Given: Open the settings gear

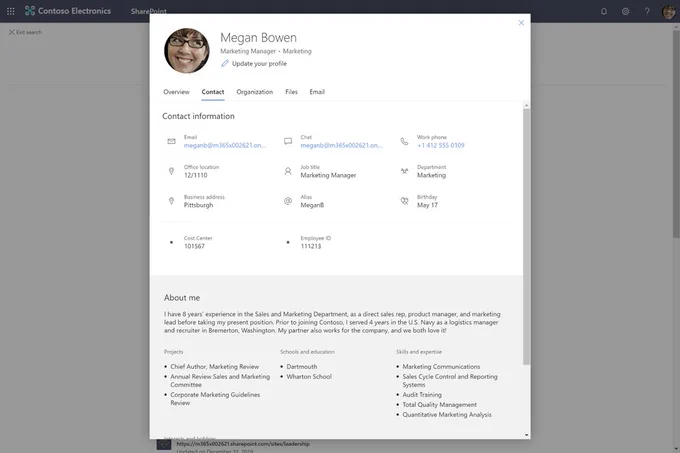Looking at the screenshot, I should [x=625, y=11].
